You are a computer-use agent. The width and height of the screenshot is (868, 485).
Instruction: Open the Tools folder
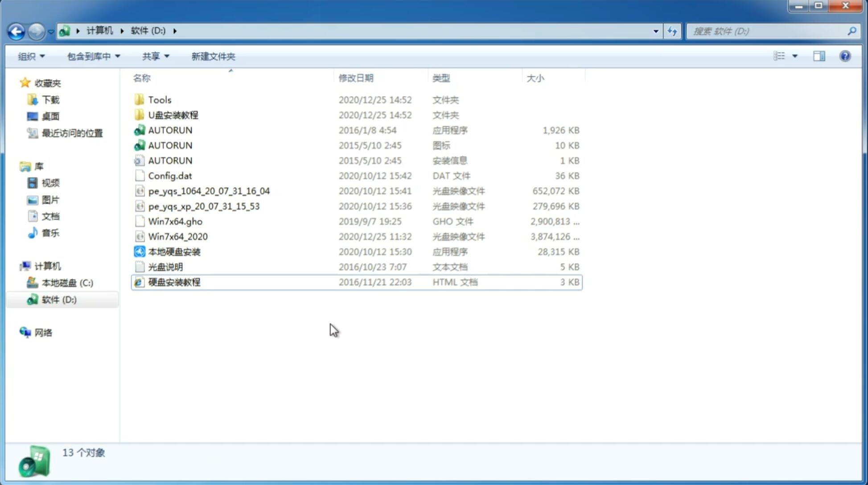coord(159,99)
